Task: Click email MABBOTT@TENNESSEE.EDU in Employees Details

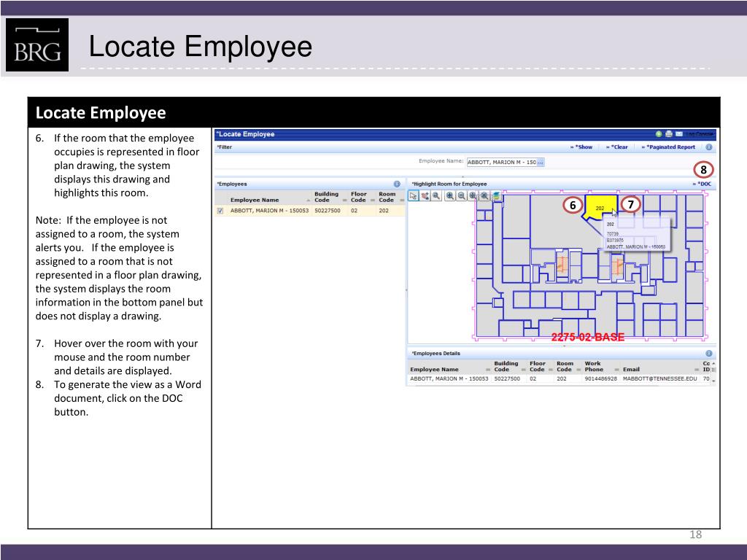Action: (x=659, y=379)
